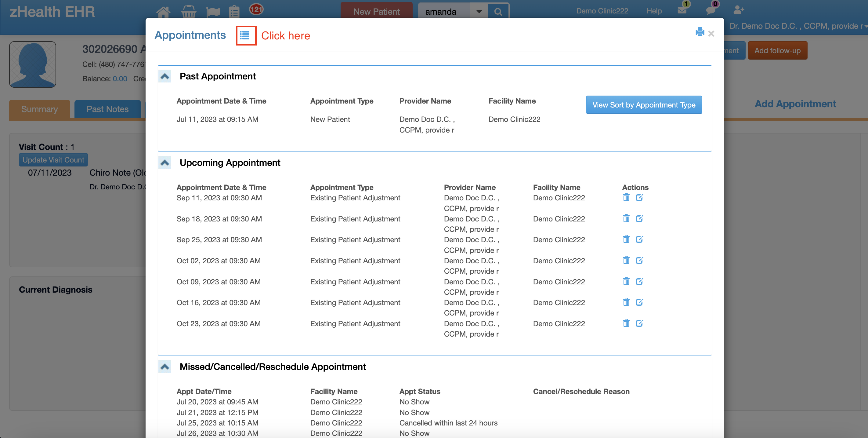Delete the Oct 02, 2023 appointment
The width and height of the screenshot is (868, 438).
click(x=626, y=260)
